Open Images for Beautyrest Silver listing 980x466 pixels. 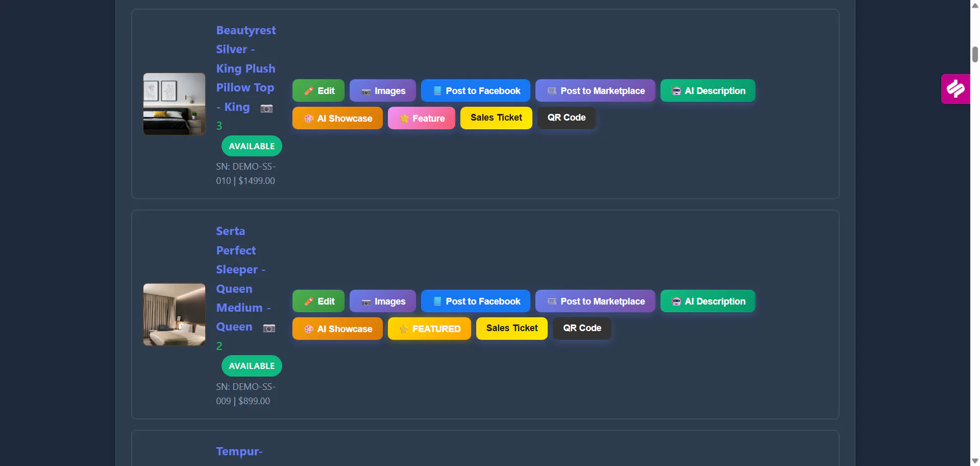pyautogui.click(x=383, y=90)
